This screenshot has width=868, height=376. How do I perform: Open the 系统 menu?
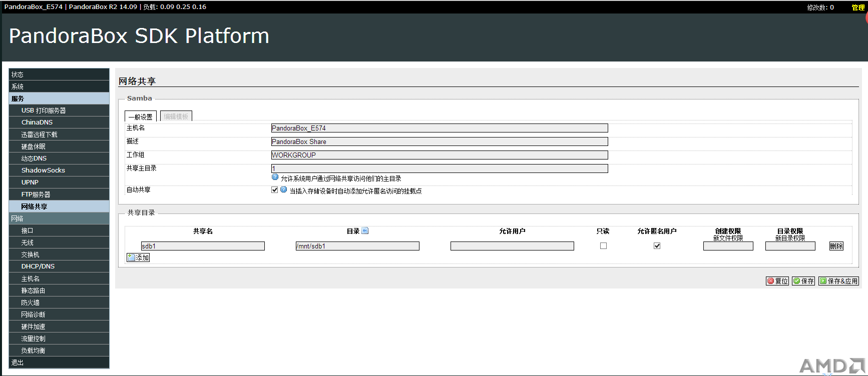click(59, 86)
